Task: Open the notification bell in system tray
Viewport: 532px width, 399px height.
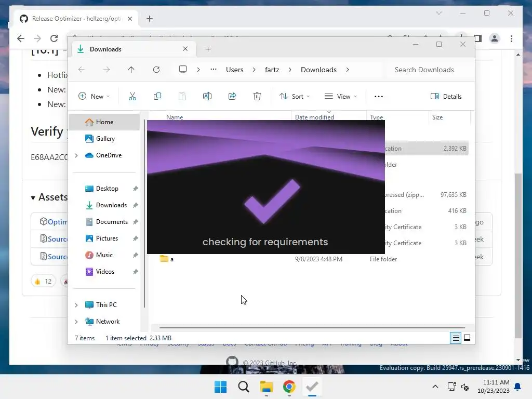Action: pyautogui.click(x=518, y=387)
